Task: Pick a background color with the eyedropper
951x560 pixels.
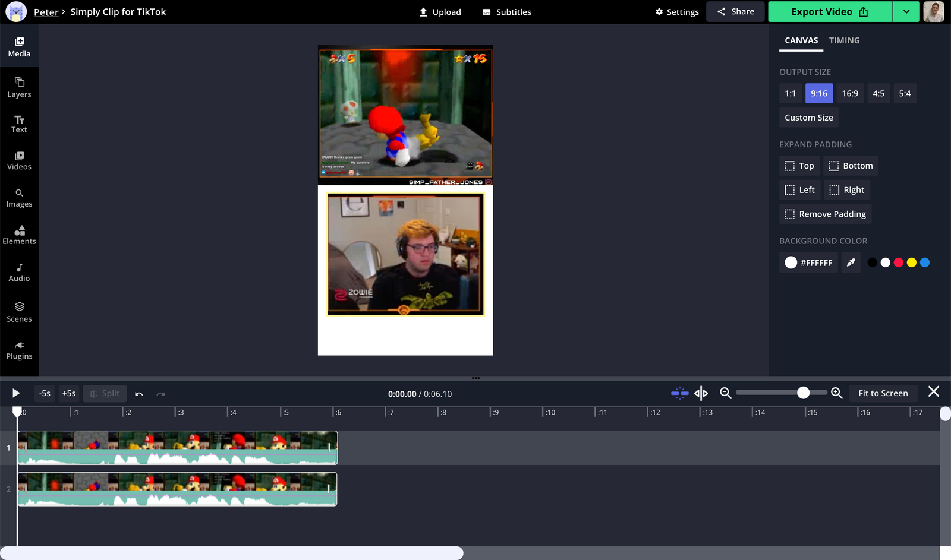Action: (x=851, y=262)
